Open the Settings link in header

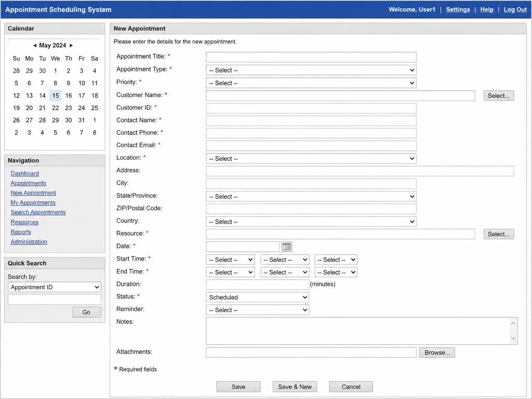click(458, 10)
